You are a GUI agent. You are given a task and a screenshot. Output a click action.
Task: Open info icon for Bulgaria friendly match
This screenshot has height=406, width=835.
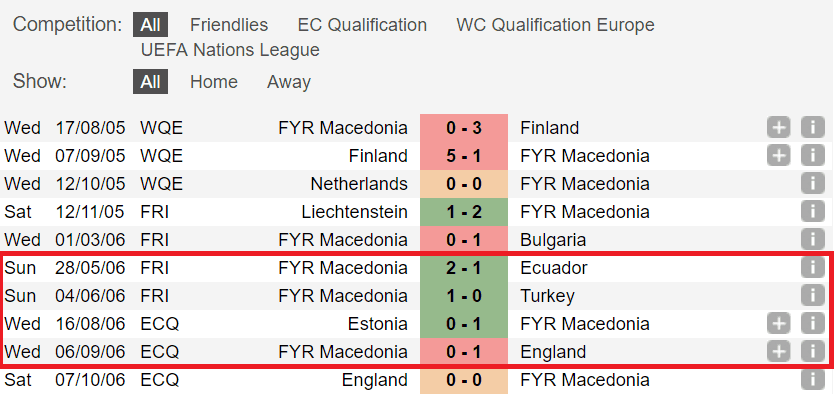[812, 240]
